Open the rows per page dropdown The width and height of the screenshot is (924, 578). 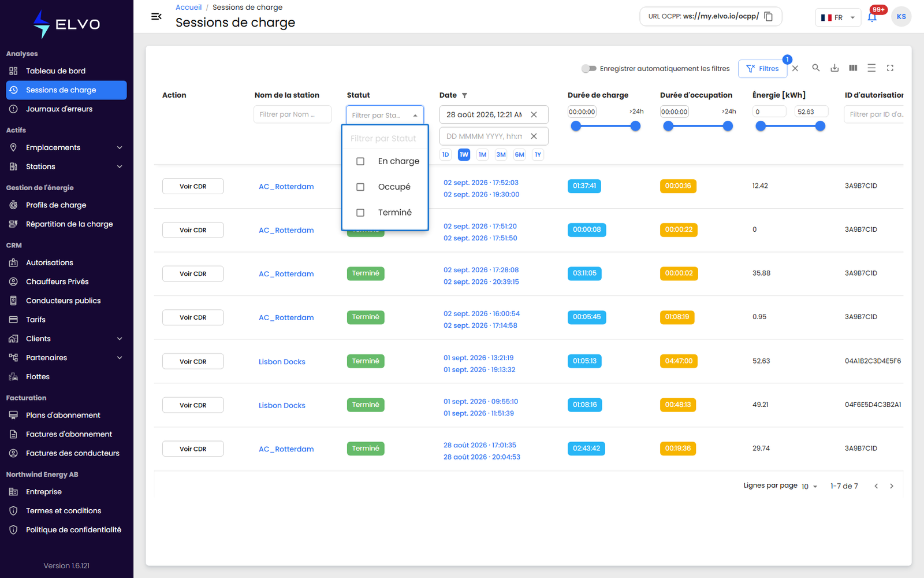[810, 487]
